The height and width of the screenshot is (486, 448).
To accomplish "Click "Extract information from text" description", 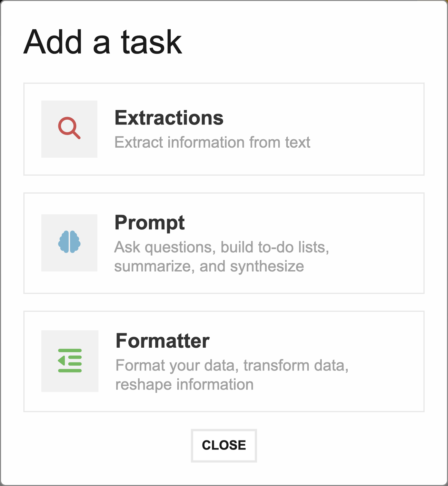I will pos(212,142).
